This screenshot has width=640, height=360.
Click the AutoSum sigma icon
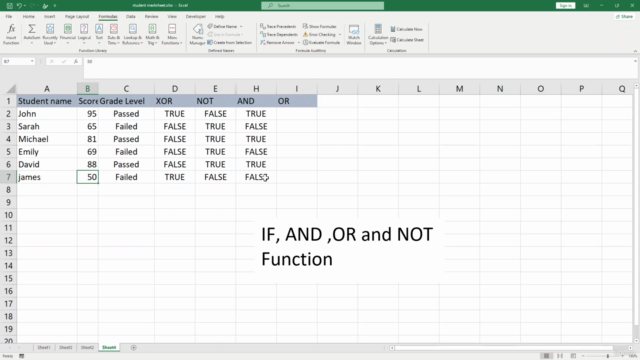point(31,29)
